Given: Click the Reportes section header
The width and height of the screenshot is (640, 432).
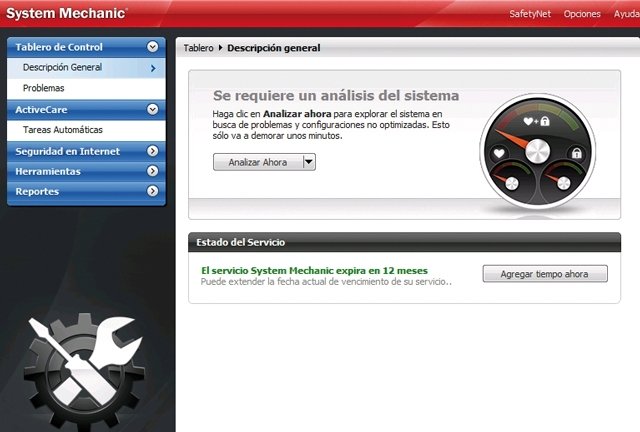Looking at the screenshot, I should coord(86,191).
